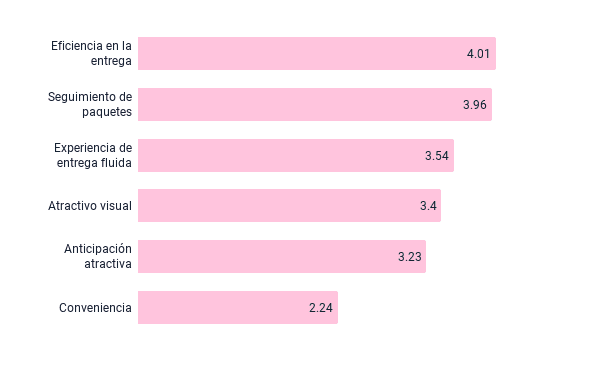The height and width of the screenshot is (371, 603).
Task: Click the 3.54 value label
Action: click(x=437, y=156)
